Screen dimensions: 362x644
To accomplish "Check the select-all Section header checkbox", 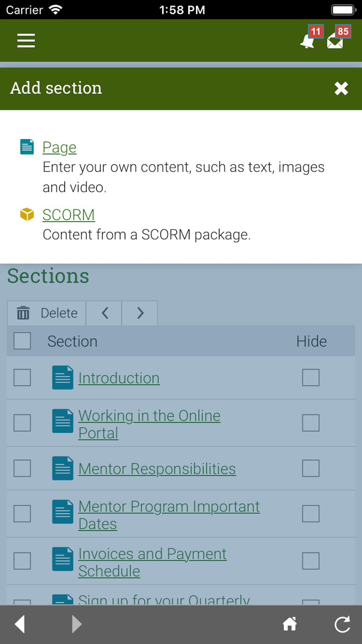I will [22, 341].
